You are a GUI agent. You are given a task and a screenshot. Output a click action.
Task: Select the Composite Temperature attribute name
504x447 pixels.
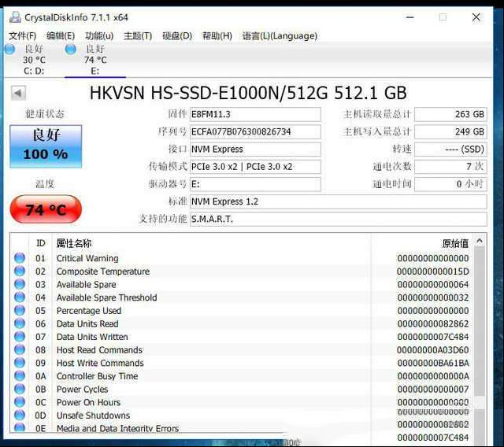[103, 272]
